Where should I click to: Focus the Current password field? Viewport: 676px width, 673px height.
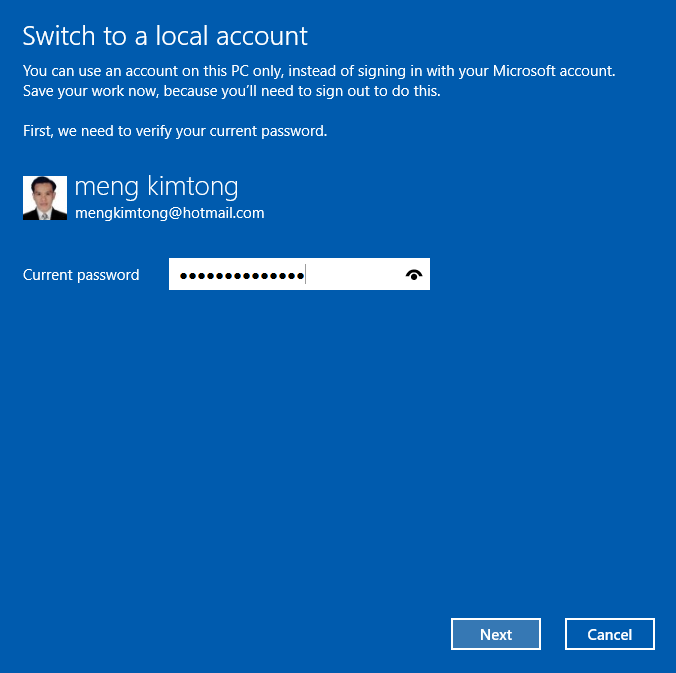[299, 274]
